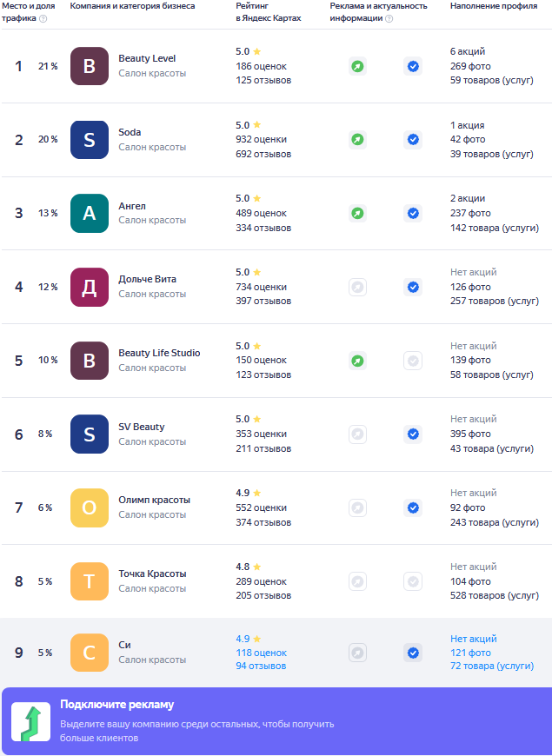Click blue verified checkmark in SV Beauty row
Viewport: 552px width, 756px height.
pyautogui.click(x=413, y=434)
